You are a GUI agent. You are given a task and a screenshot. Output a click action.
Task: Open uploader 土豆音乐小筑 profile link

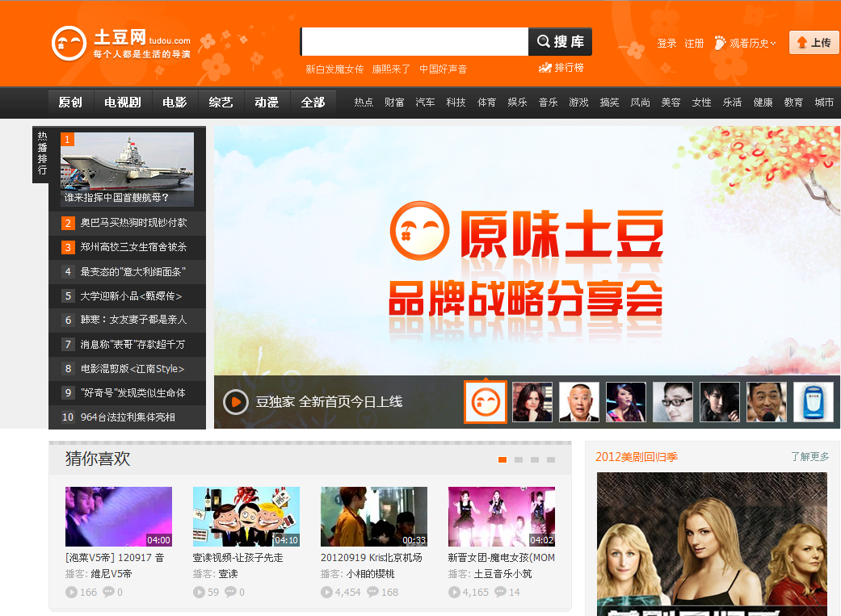pos(503,574)
